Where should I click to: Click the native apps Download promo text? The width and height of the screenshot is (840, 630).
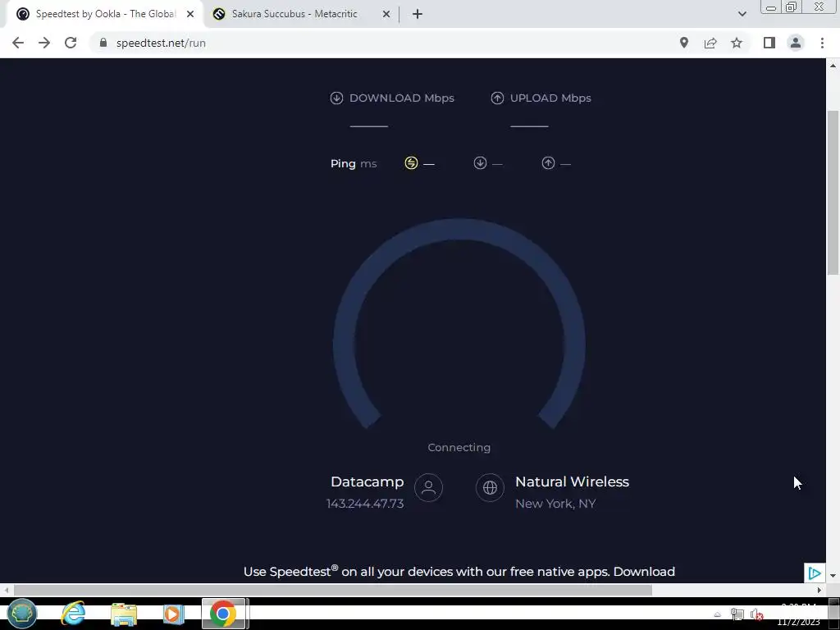[459, 572]
